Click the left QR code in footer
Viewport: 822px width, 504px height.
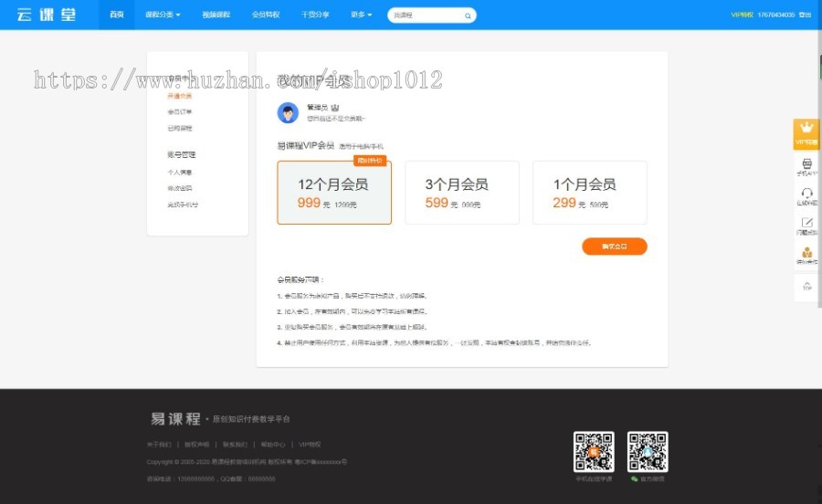(593, 451)
